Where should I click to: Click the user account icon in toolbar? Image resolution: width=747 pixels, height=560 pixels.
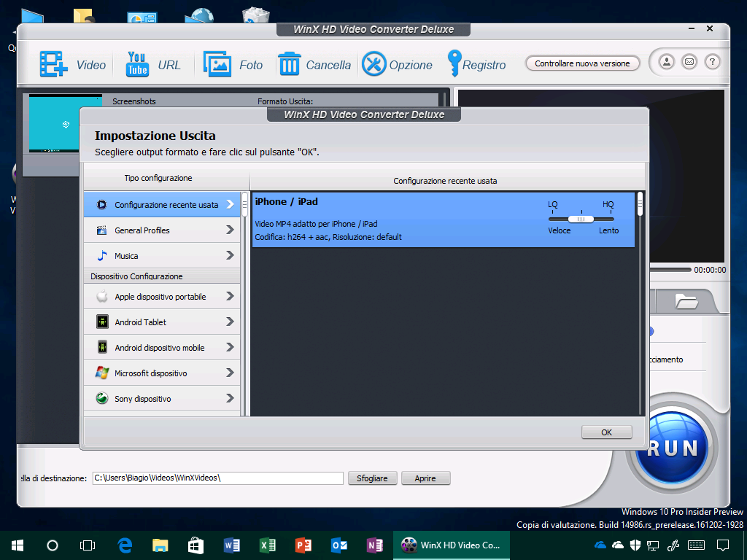point(667,62)
